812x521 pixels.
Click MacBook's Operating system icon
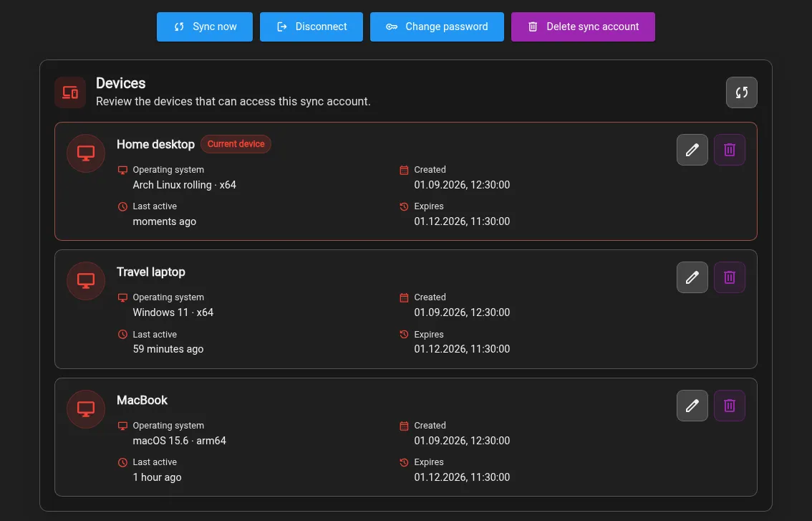pos(122,426)
